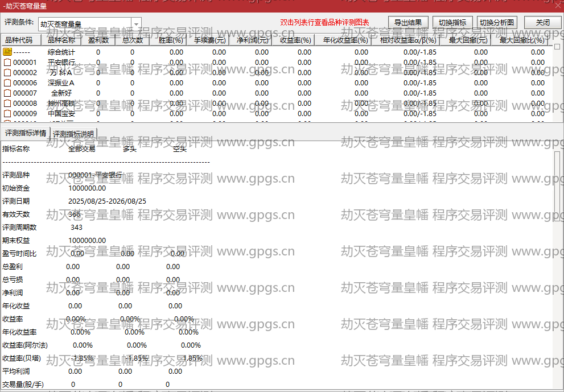Sort by 年化收益率(%) column header
The height and width of the screenshot is (392, 564).
point(345,40)
